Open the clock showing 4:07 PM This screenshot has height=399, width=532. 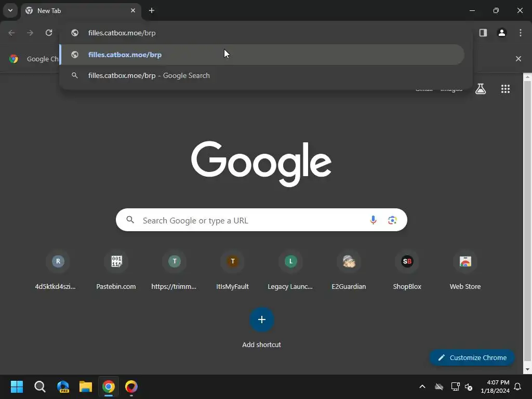[x=495, y=387]
